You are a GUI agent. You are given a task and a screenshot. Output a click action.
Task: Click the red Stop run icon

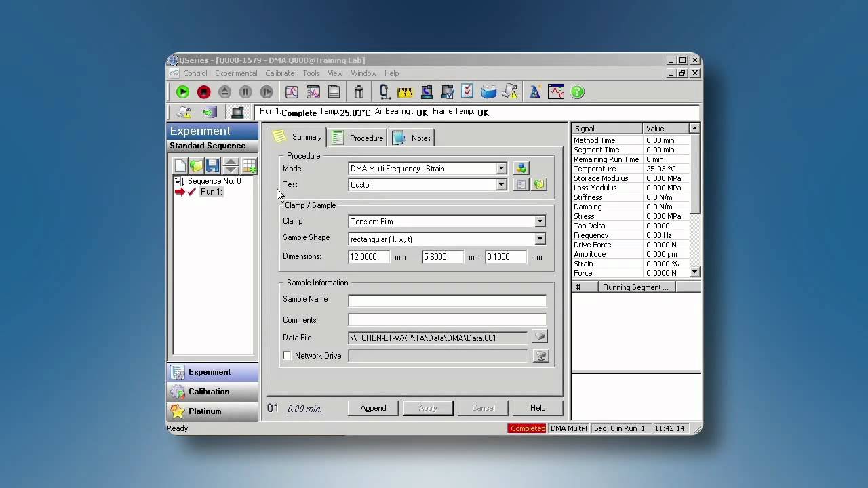click(203, 92)
